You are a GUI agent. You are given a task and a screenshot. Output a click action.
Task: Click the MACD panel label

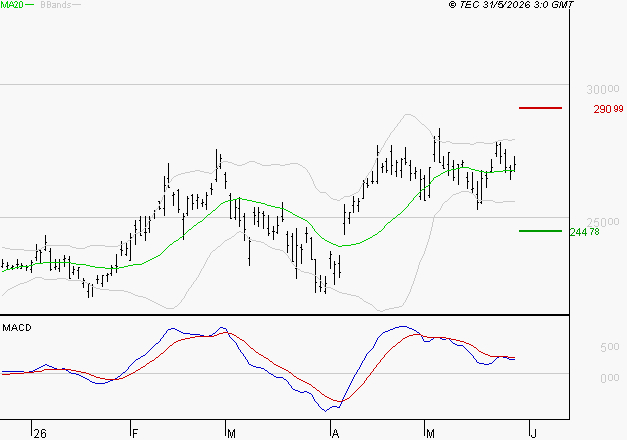[x=17, y=328]
